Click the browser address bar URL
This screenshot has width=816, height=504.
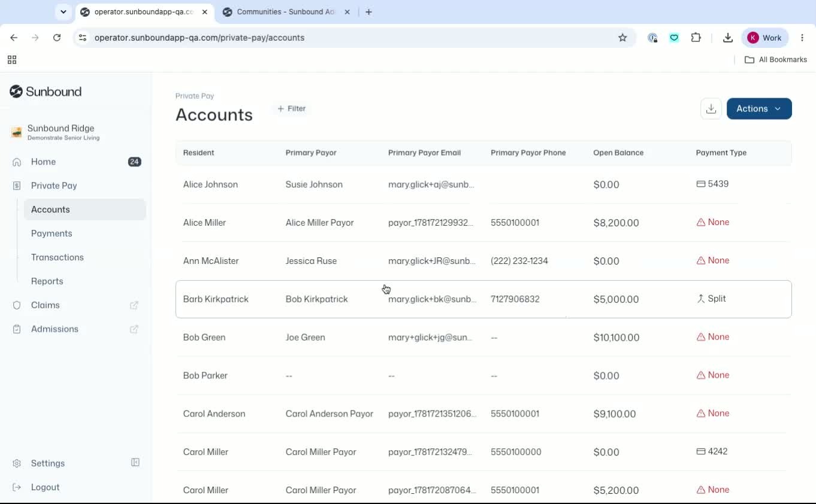(200, 38)
